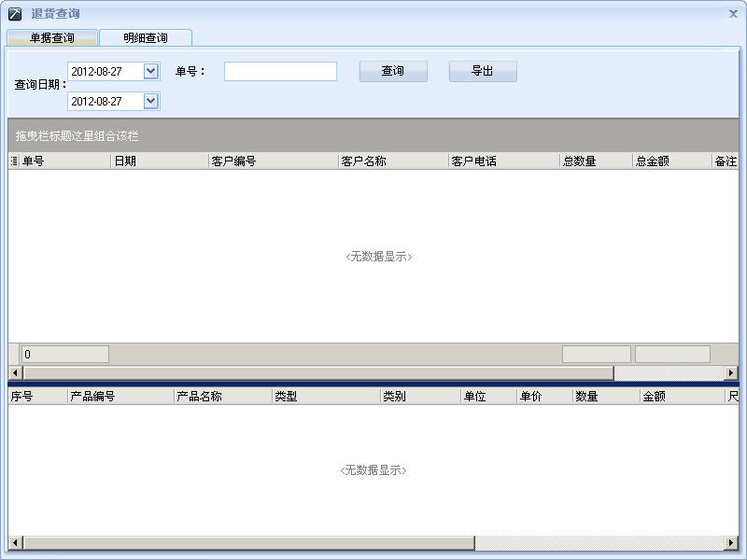Screen dimensions: 747x560
Task: Sort by the 类型 column header
Action: 326,396
